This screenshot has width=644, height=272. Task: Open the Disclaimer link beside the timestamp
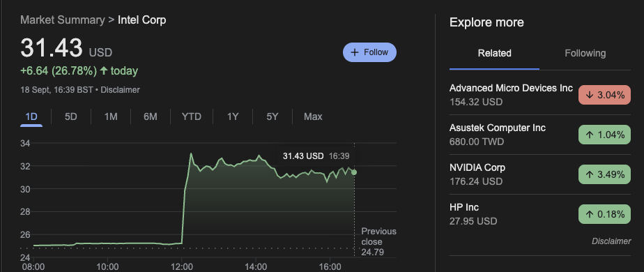[x=120, y=89]
